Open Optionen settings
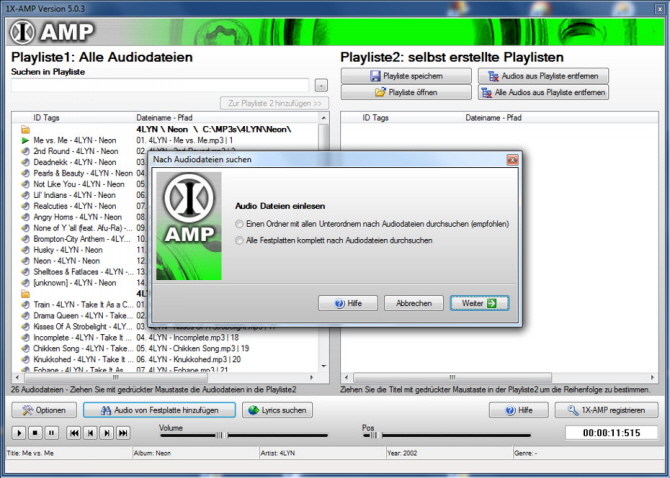This screenshot has height=478, width=670. pos(44,410)
